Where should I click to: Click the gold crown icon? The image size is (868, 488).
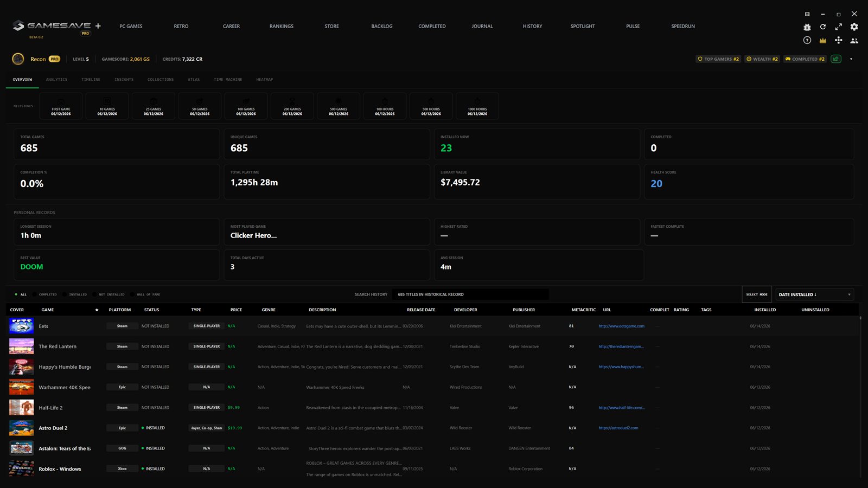click(823, 40)
